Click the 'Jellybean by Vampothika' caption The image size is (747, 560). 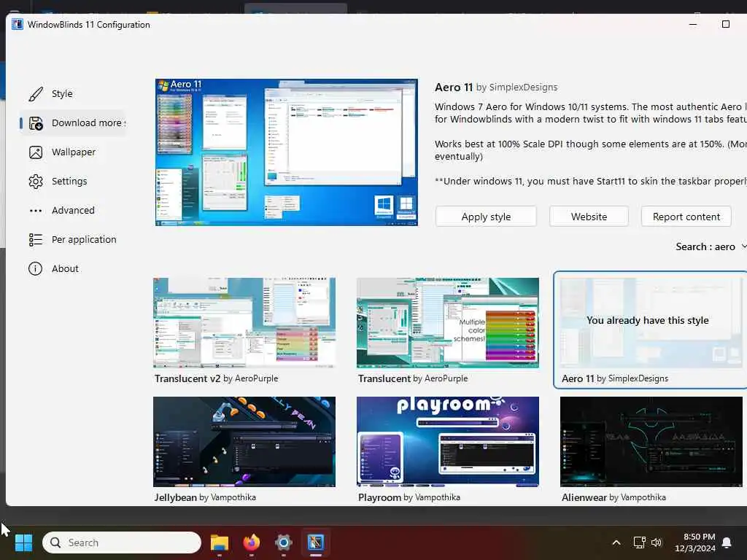point(205,497)
